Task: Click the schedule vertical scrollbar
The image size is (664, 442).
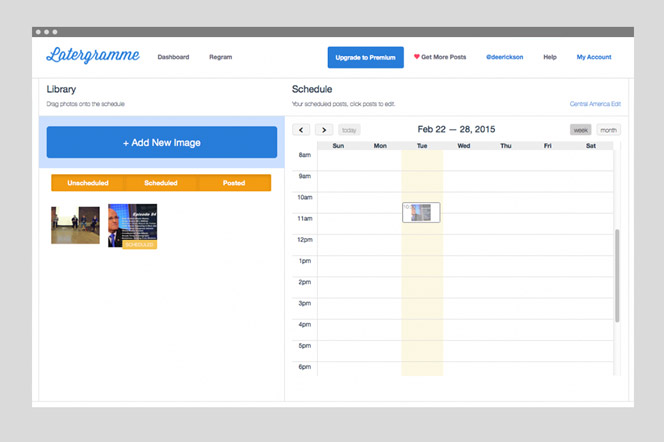Action: pyautogui.click(x=617, y=275)
